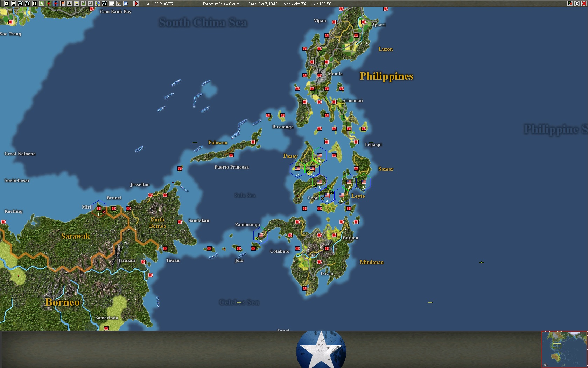The width and height of the screenshot is (588, 368).
Task: Select the Japanese flag marker near Samarinda
Action: tap(106, 328)
